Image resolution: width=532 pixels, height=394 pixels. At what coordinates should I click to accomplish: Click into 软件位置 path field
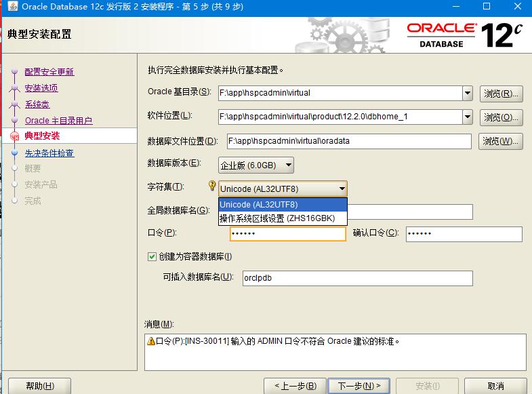340,117
